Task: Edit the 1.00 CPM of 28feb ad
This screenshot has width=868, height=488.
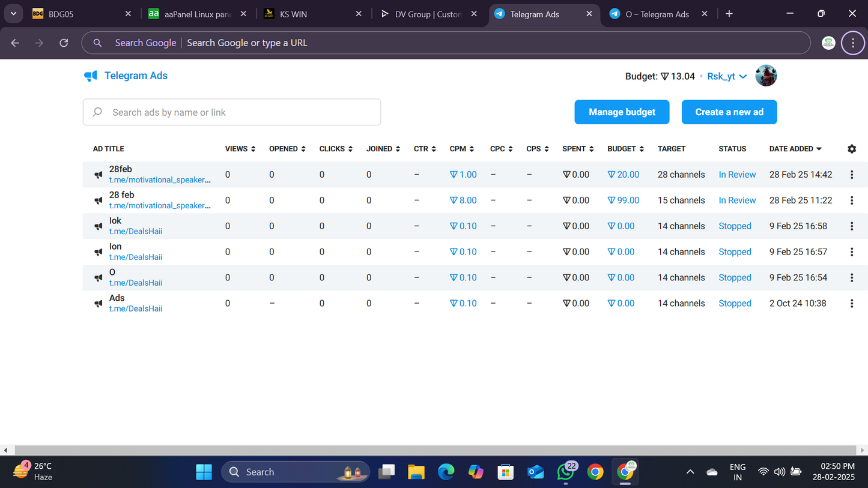Action: pyautogui.click(x=463, y=175)
